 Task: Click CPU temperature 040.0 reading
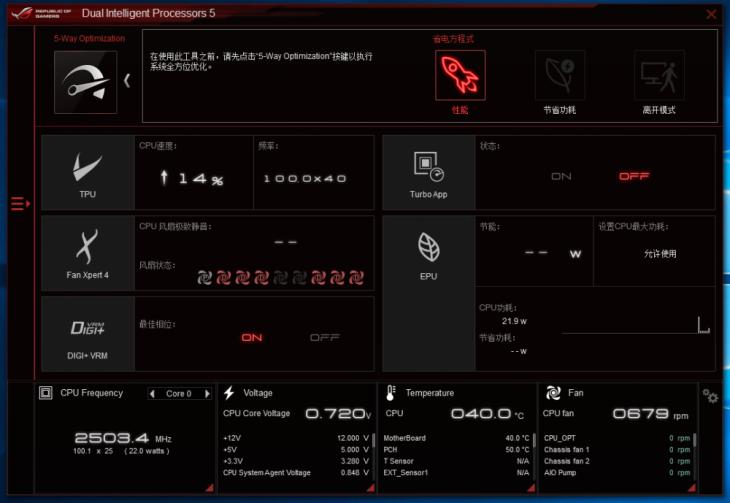tap(487, 414)
